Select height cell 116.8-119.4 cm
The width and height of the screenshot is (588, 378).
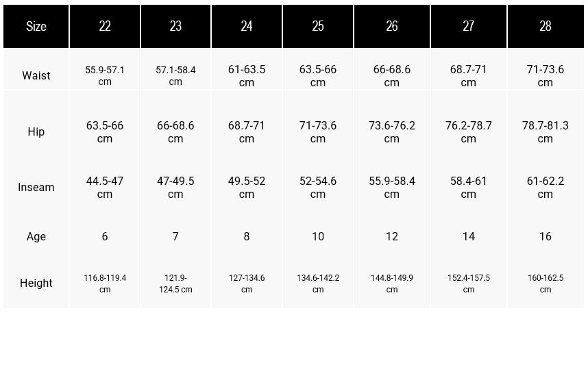pyautogui.click(x=105, y=283)
